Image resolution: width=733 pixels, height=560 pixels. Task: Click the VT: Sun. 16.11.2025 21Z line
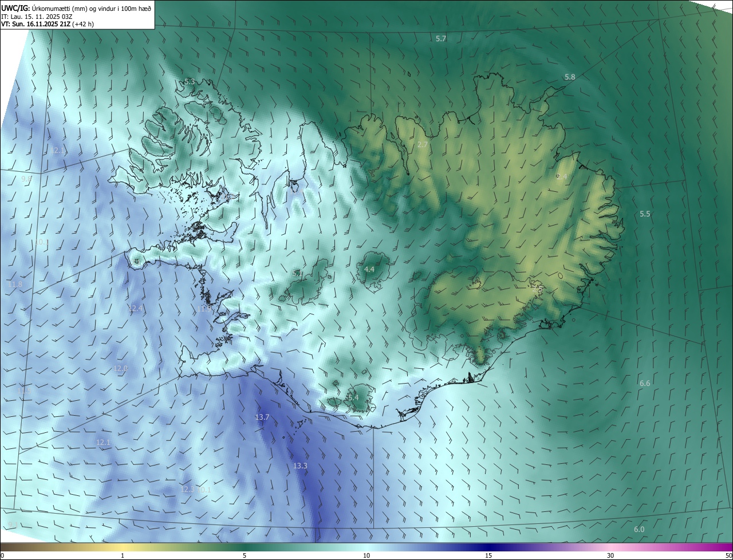(x=48, y=24)
